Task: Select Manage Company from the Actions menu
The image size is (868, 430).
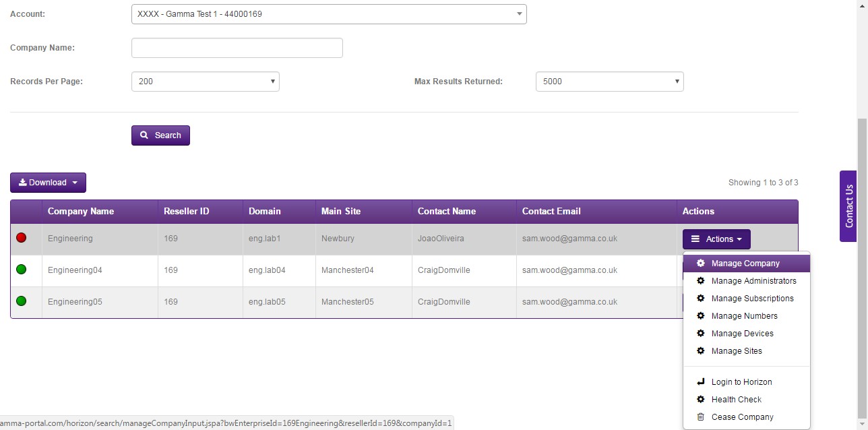Action: pyautogui.click(x=747, y=264)
